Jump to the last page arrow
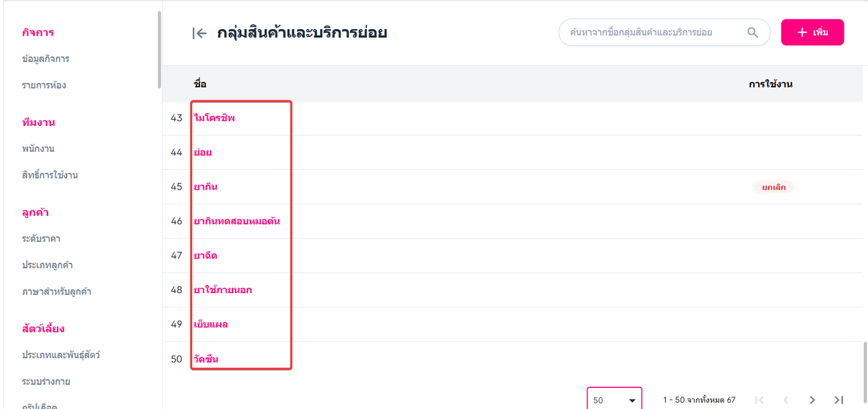868x409 pixels. click(839, 400)
